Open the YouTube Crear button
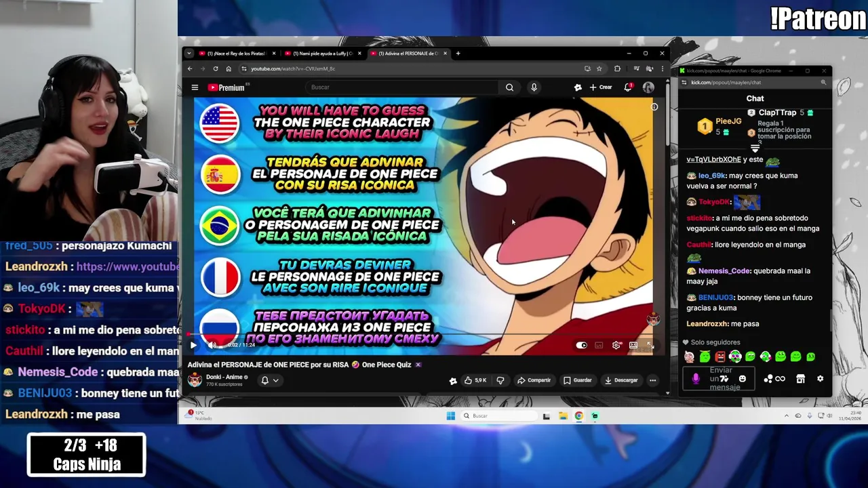Screen dimensions: 868x488 601,87
